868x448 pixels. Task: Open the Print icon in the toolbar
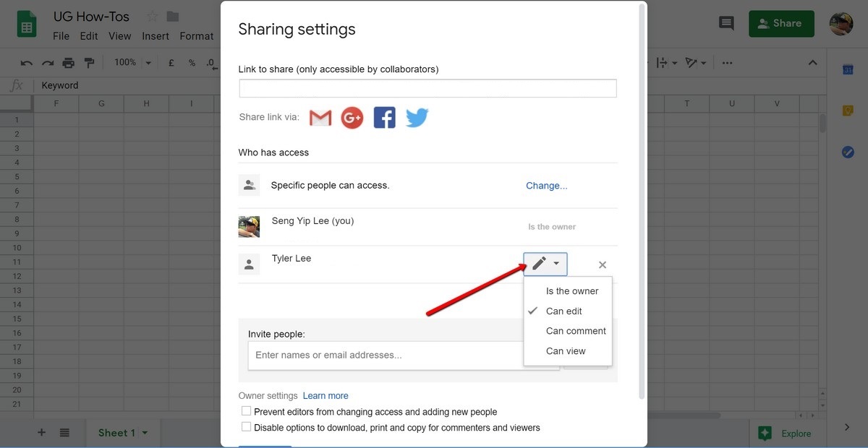tap(68, 62)
